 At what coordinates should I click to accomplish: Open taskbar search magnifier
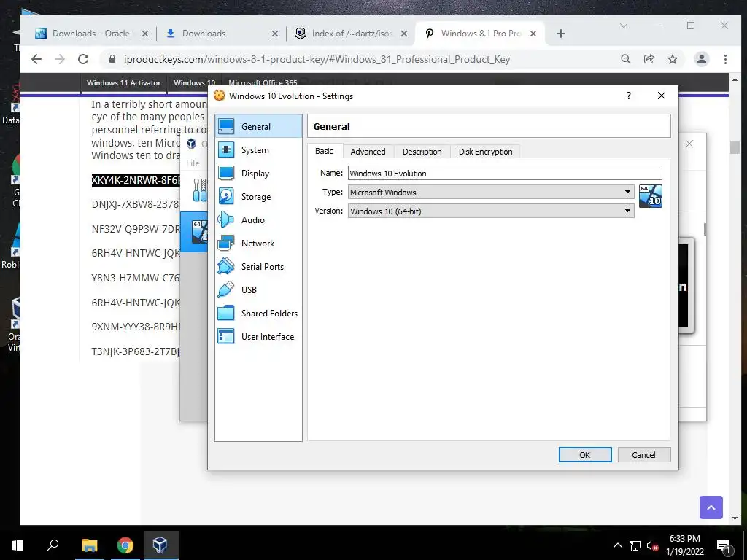tap(53, 545)
